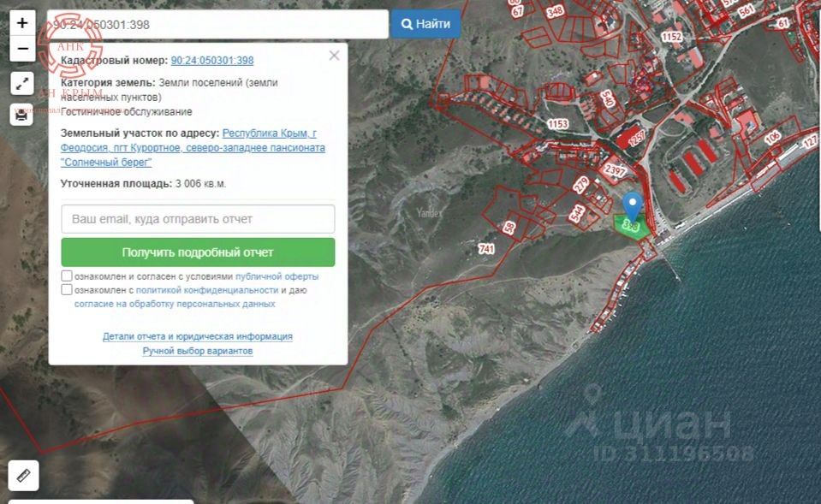Screen dimensions: 821x504
Task: Click parcel label 348 on the map
Action: pos(555,11)
